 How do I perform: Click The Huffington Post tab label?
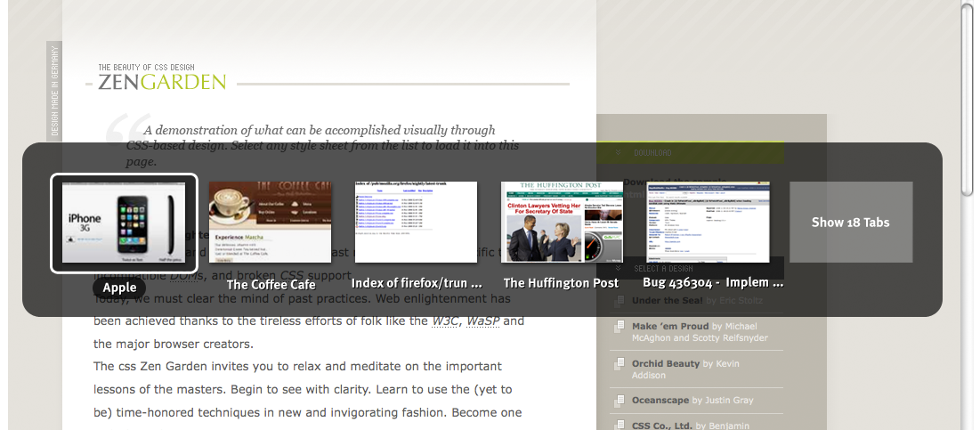coord(562,283)
